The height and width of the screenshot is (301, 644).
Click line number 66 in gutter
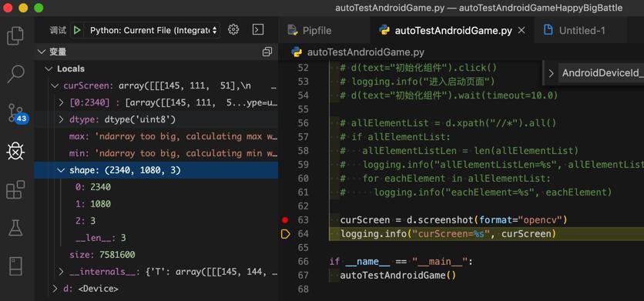(x=303, y=262)
